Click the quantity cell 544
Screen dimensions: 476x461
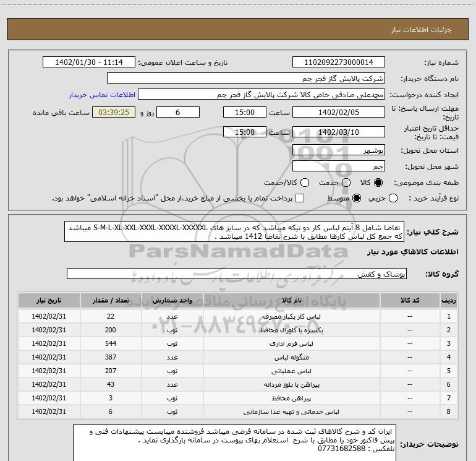coord(111,343)
